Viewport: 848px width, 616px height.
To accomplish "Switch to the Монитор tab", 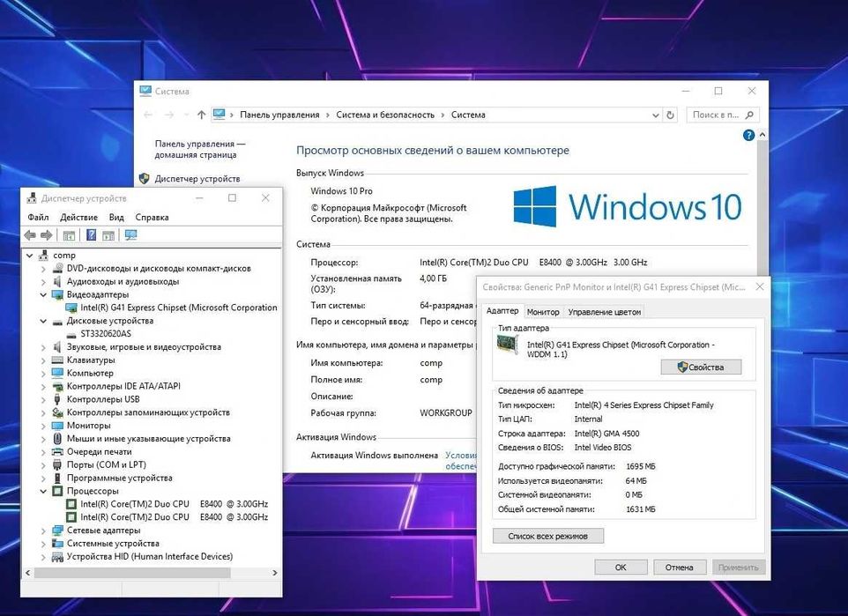I will click(543, 312).
